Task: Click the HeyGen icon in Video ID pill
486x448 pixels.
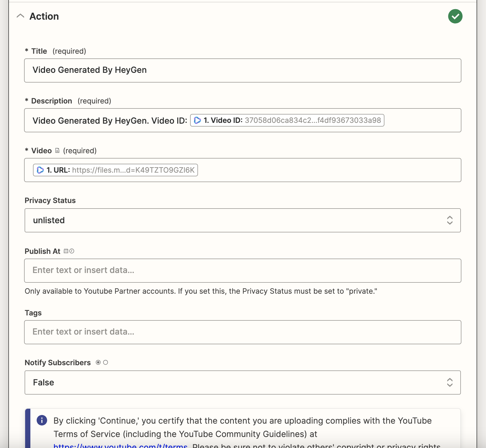Action: [197, 120]
